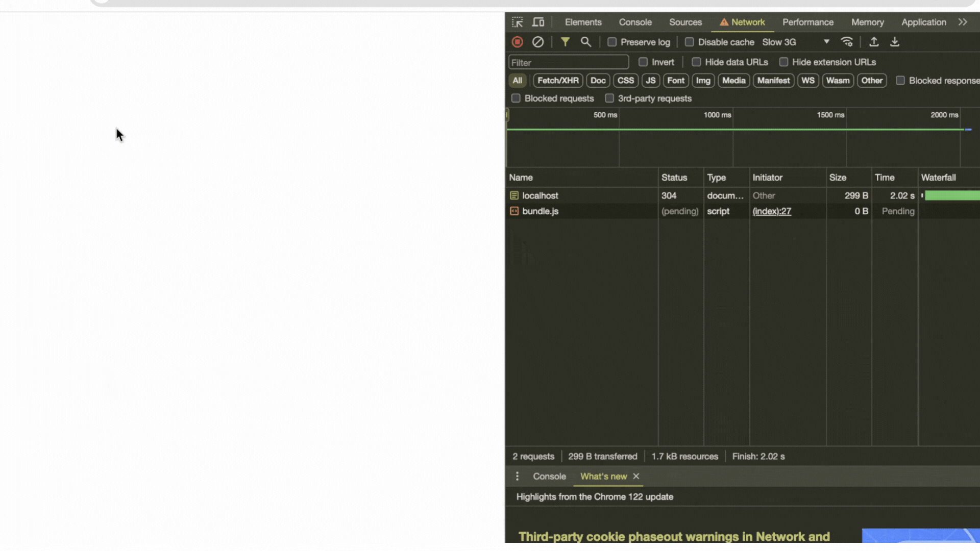The width and height of the screenshot is (980, 551).
Task: Select the Console tab at bottom
Action: pos(549,477)
